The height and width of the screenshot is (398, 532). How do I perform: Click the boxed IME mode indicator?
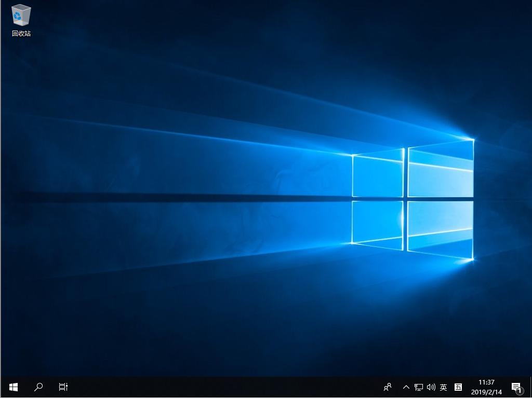(x=458, y=387)
